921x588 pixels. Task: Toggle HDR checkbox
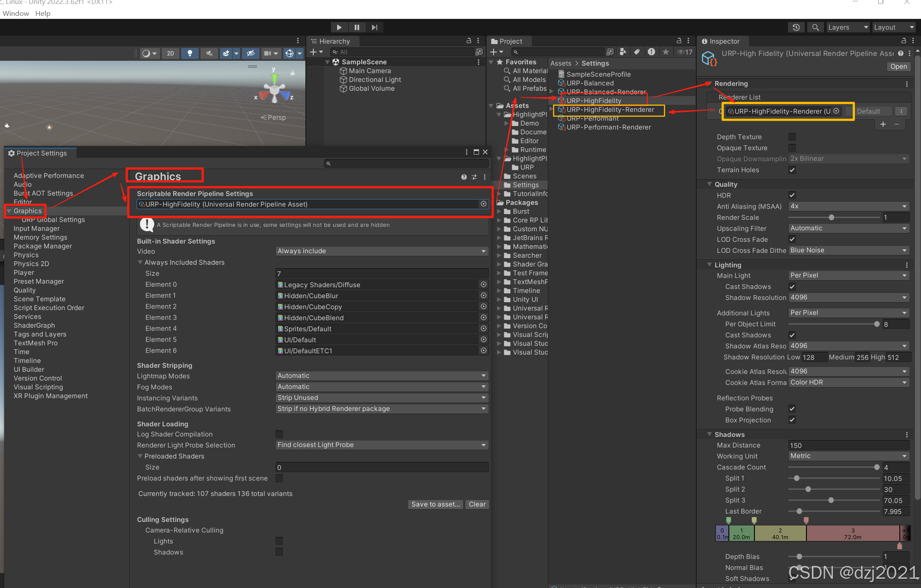click(792, 195)
